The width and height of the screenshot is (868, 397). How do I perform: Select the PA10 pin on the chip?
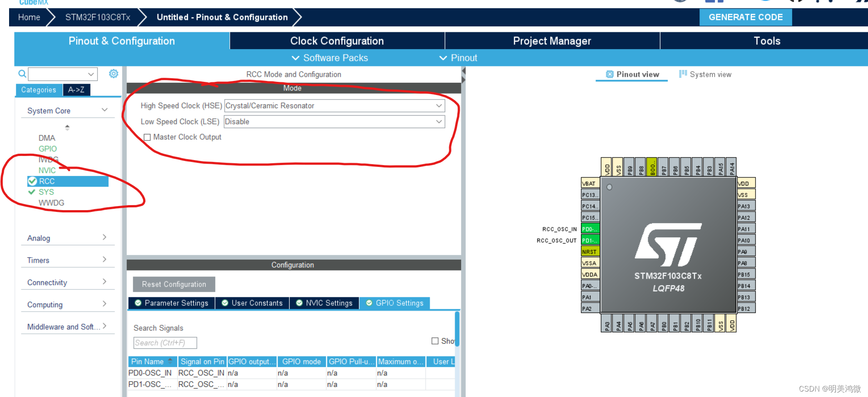746,240
